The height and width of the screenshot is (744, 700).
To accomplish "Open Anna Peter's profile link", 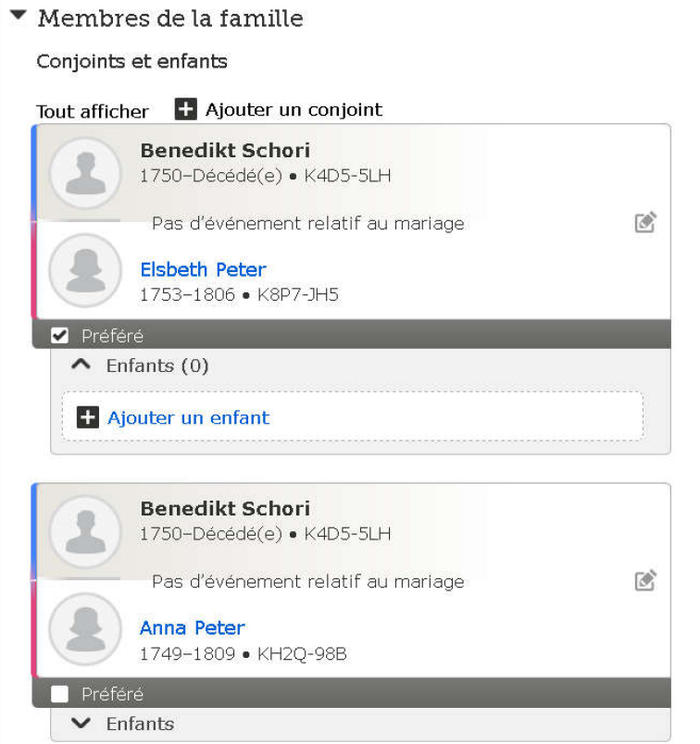I will [x=192, y=628].
